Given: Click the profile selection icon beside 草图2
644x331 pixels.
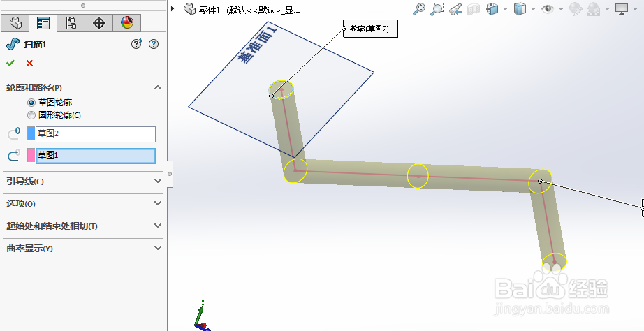Looking at the screenshot, I should tap(13, 133).
